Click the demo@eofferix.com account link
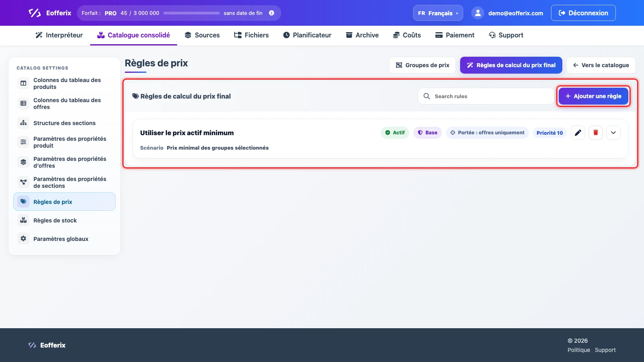 click(516, 13)
